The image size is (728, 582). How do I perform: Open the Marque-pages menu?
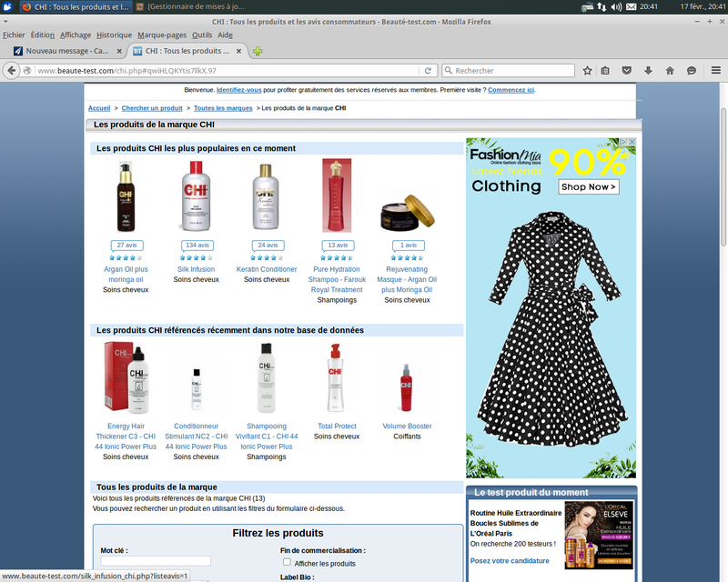click(162, 35)
